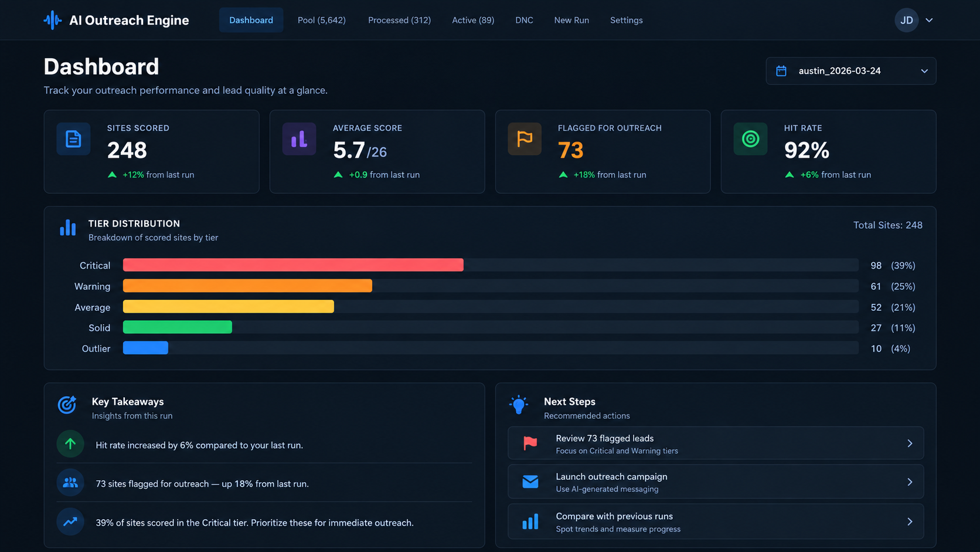Expand the JD user menu chevron
980x552 pixels.
click(929, 20)
